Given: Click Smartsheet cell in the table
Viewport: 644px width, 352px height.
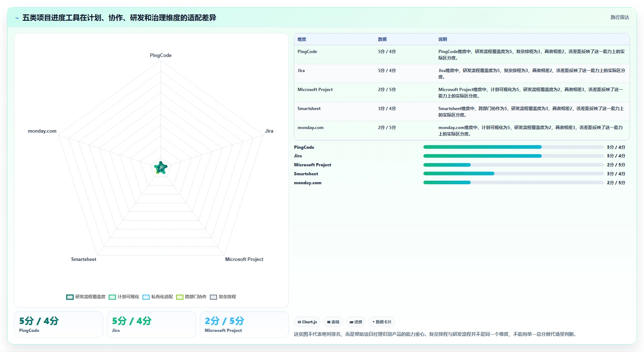Looking at the screenshot, I should (x=309, y=109).
